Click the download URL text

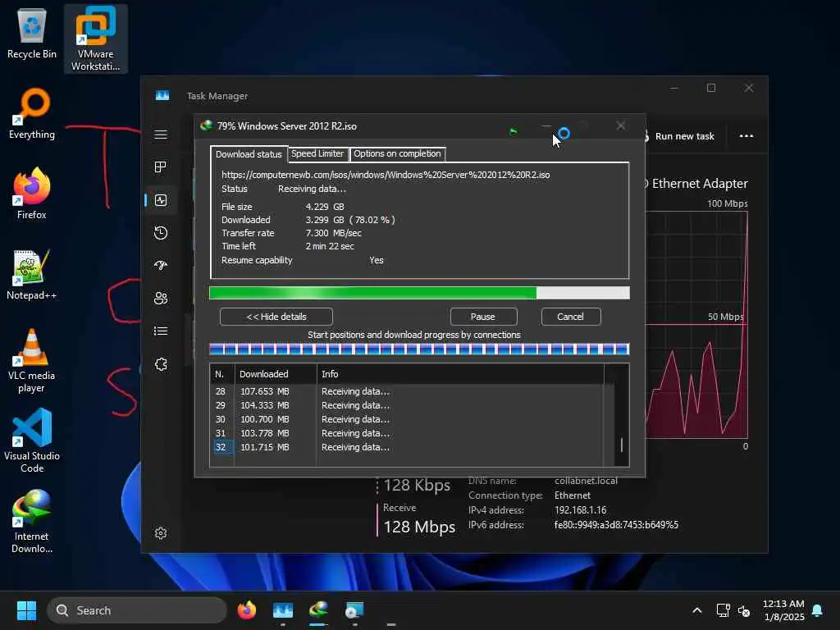click(x=386, y=175)
